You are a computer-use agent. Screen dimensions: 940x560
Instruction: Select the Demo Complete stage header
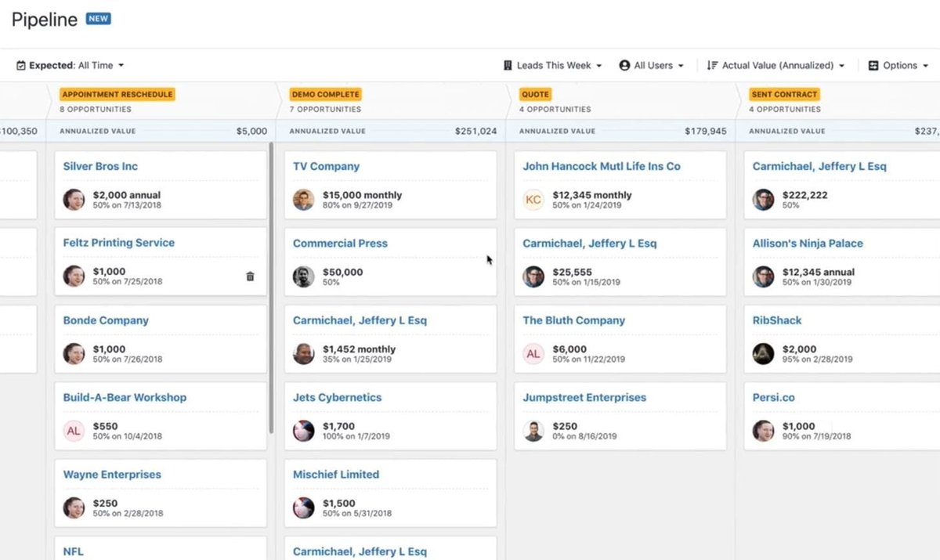(x=325, y=94)
